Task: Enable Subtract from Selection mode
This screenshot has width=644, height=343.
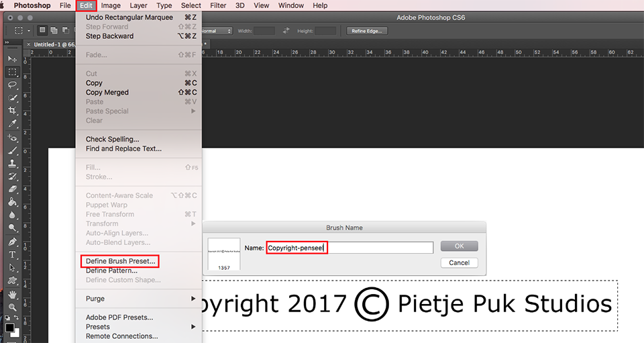Action: click(x=65, y=30)
